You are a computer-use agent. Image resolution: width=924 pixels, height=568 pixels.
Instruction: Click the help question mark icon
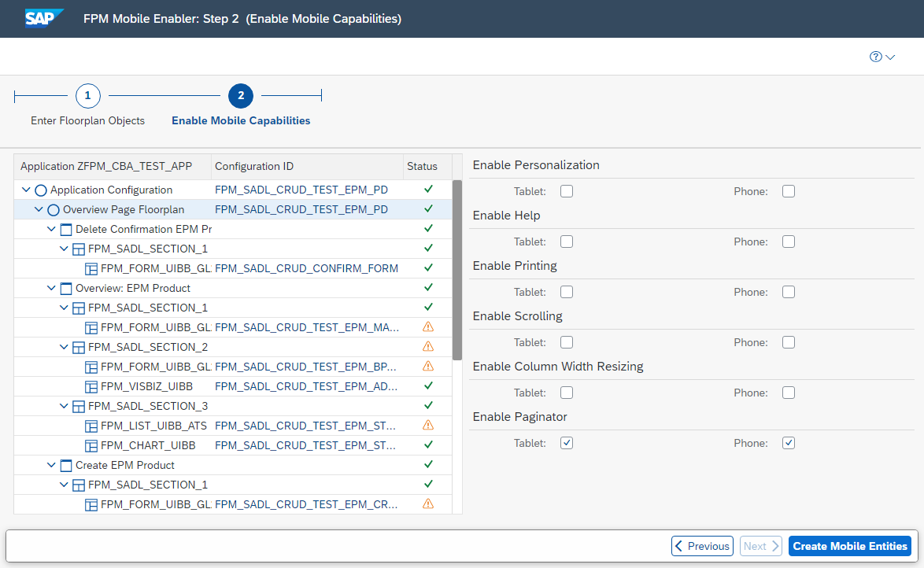click(x=875, y=57)
